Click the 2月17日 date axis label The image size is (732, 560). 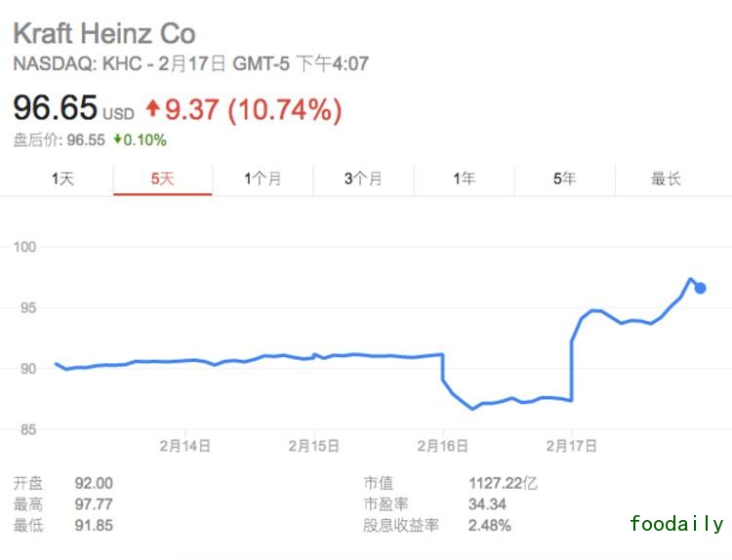[571, 446]
